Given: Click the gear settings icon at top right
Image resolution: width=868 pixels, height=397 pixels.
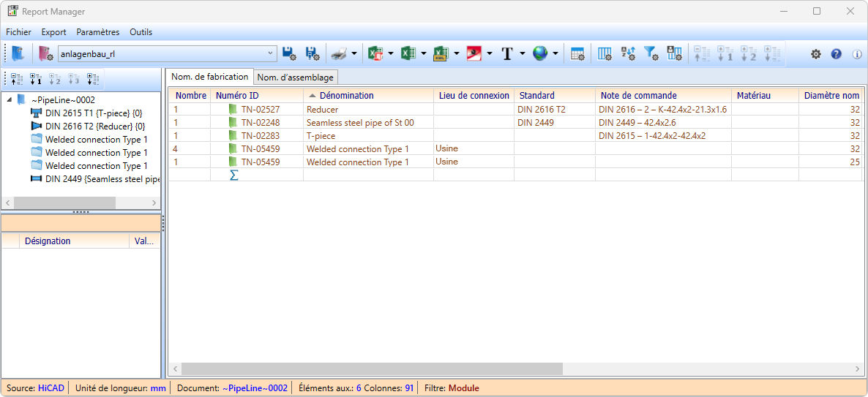Looking at the screenshot, I should click(x=815, y=54).
